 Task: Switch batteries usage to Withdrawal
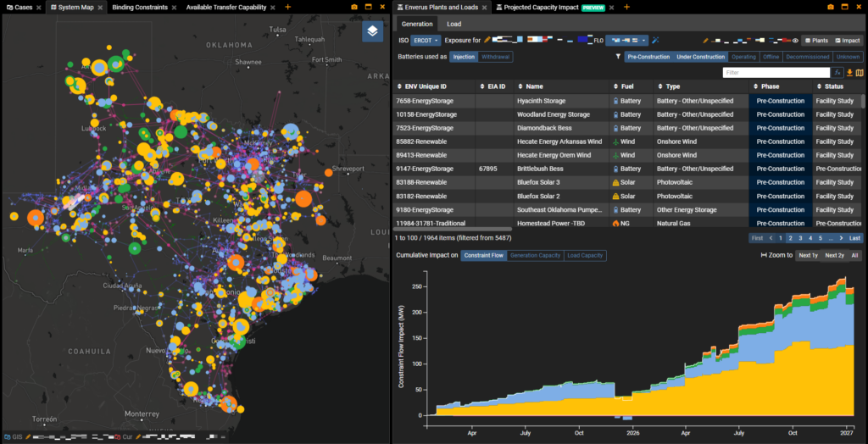496,57
